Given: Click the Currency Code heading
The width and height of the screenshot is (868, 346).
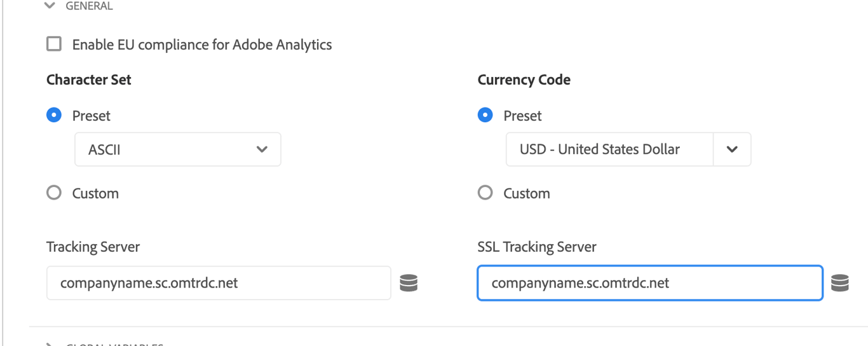Looking at the screenshot, I should pyautogui.click(x=524, y=80).
